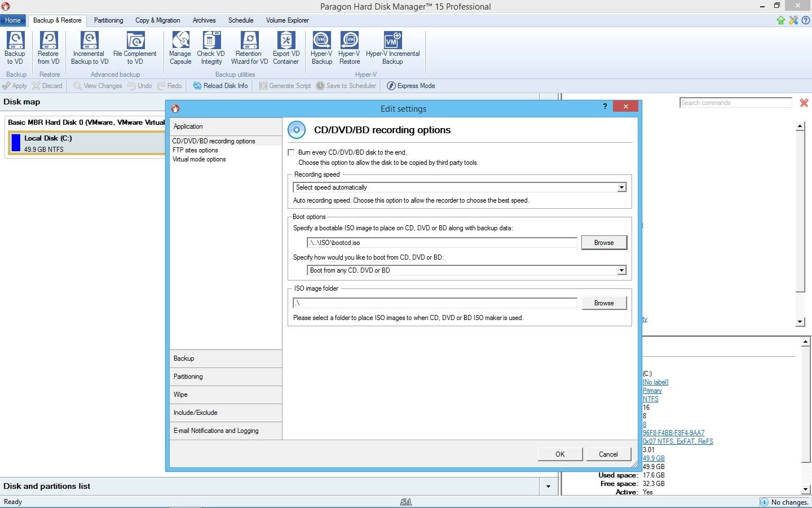Select CD/DVD/BD recording options item

coord(226,141)
